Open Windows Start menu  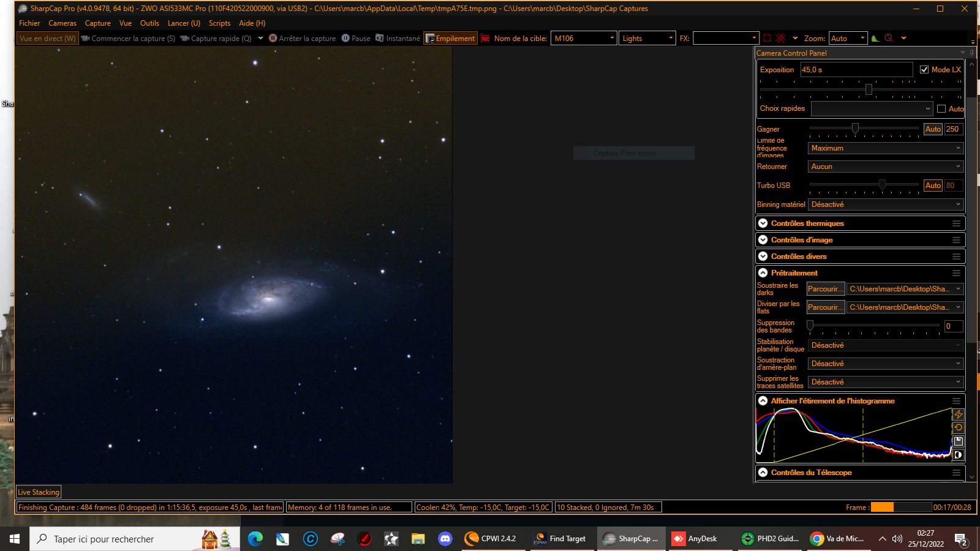(x=15, y=539)
